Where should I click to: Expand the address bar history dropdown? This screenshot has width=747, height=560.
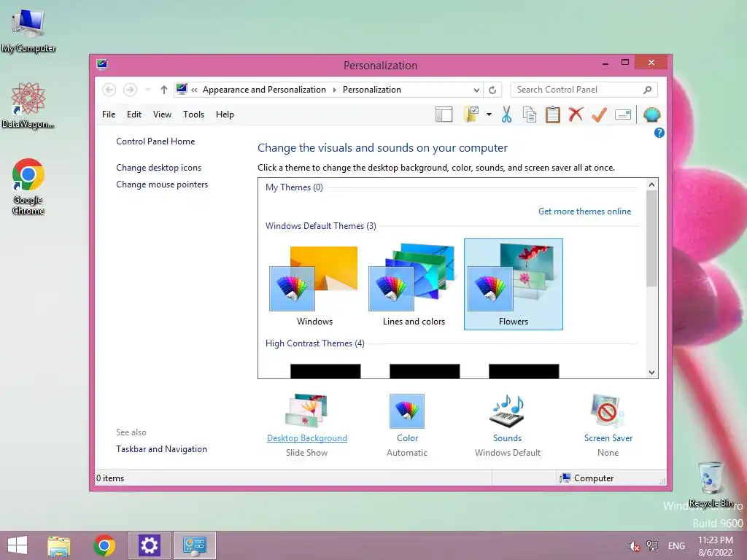pos(476,90)
